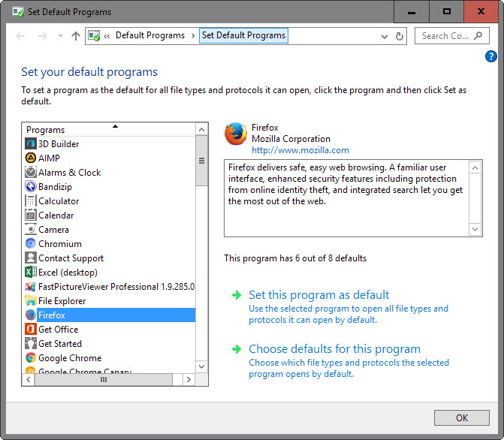Click the programs list scroll up arrow
The width and height of the screenshot is (504, 440).
pyautogui.click(x=201, y=130)
